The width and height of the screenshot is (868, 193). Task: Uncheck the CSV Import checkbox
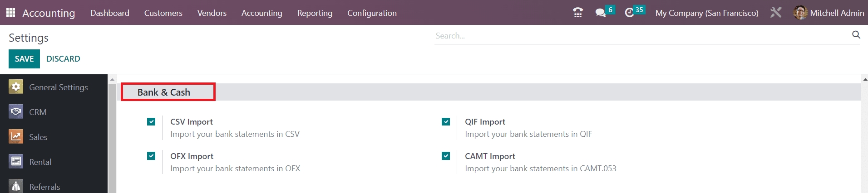point(151,121)
